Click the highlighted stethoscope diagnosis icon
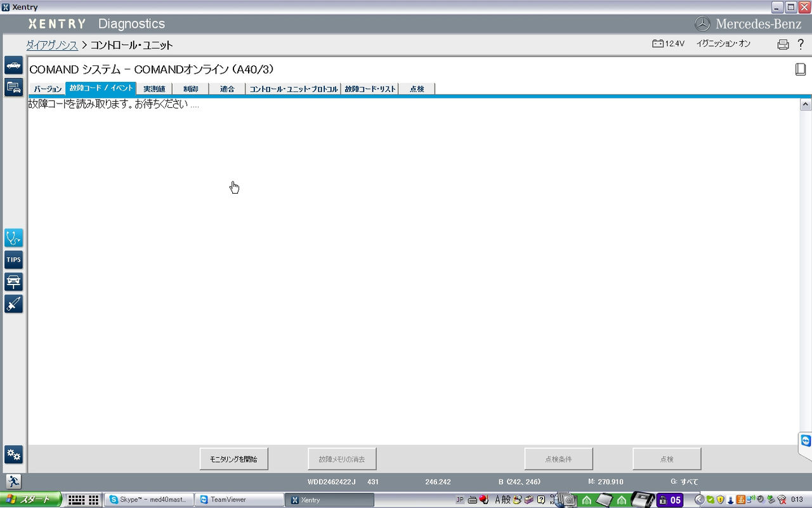812x508 pixels. click(x=13, y=237)
